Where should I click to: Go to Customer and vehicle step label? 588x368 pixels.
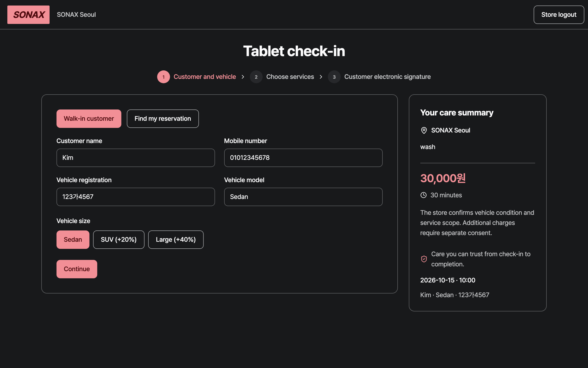pyautogui.click(x=205, y=77)
